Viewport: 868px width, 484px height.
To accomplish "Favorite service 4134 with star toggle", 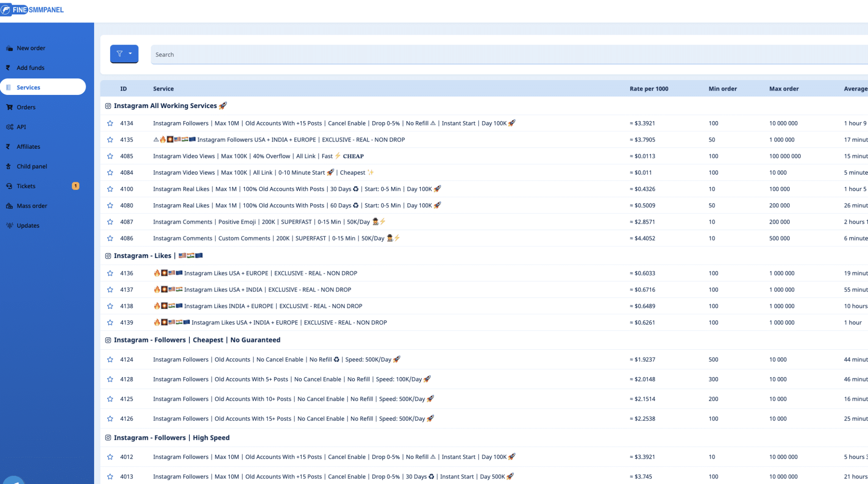I will pyautogui.click(x=110, y=123).
